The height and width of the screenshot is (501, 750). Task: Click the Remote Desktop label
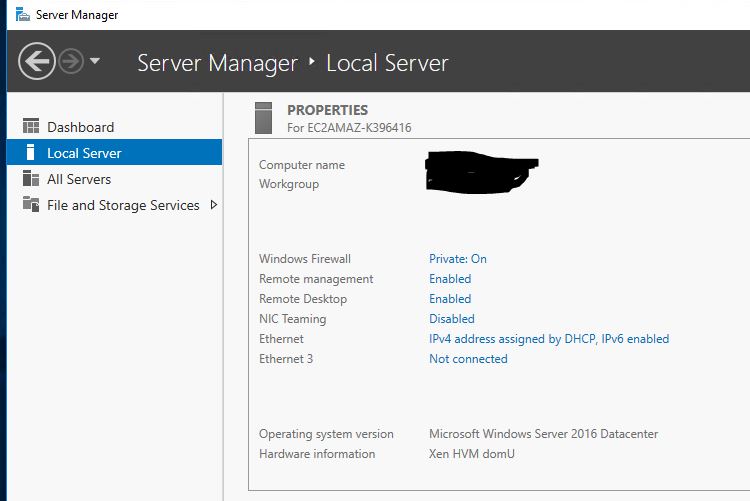tap(303, 299)
